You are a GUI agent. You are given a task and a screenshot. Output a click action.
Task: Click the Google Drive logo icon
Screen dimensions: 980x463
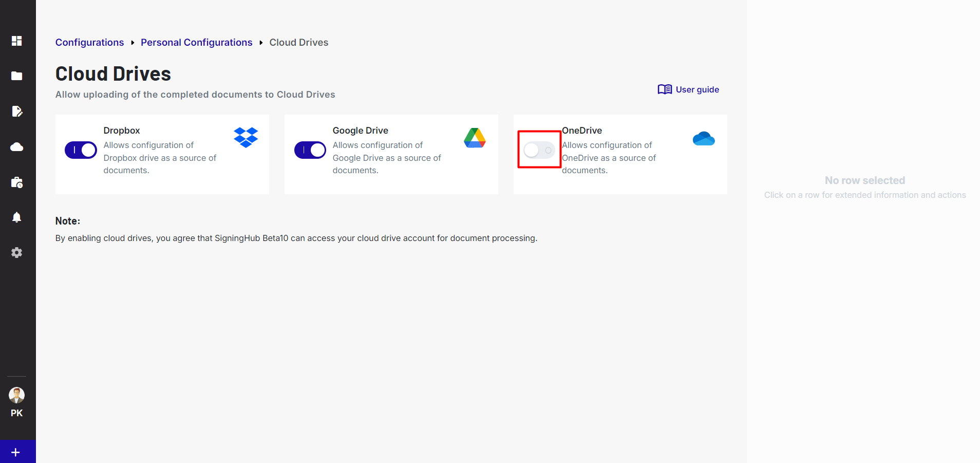(475, 138)
